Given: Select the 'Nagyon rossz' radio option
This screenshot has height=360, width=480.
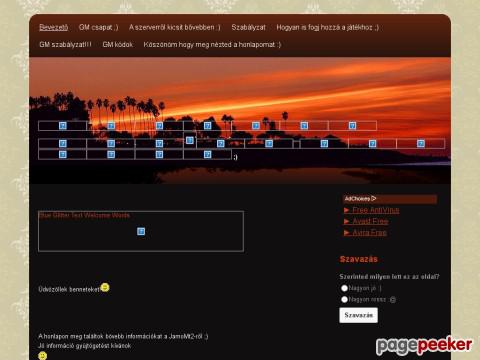Looking at the screenshot, I should pos(344,299).
